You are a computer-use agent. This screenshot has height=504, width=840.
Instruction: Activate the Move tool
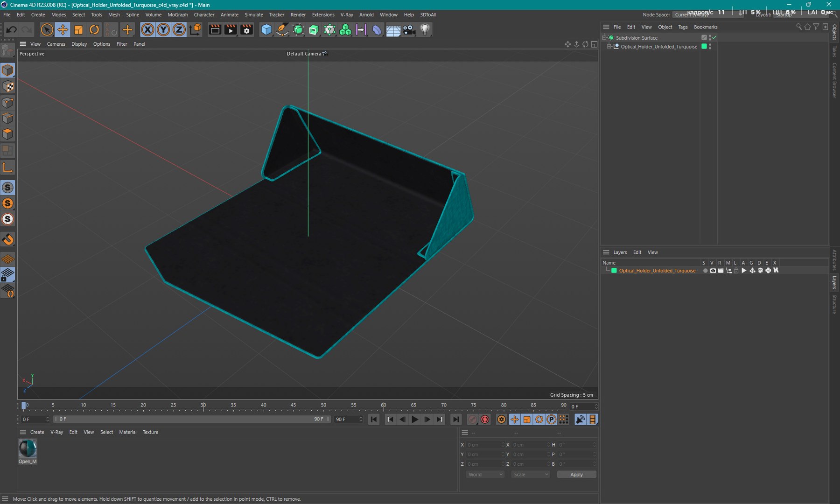click(x=63, y=30)
